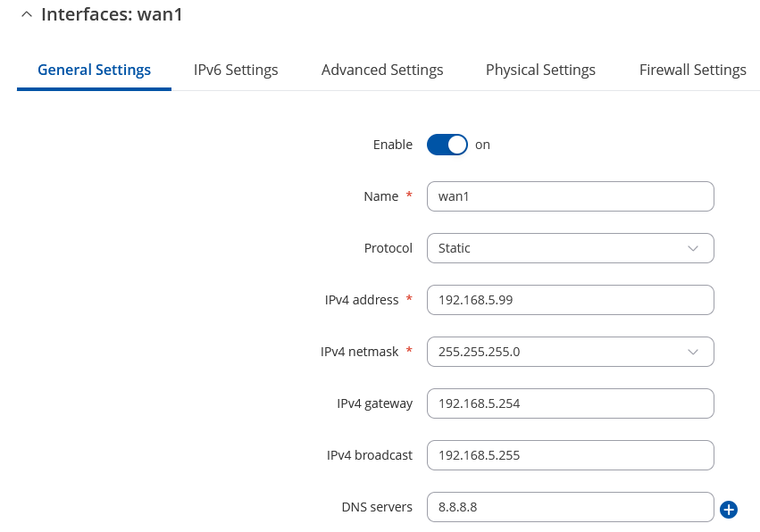Select the Physical Settings tab

(x=540, y=70)
